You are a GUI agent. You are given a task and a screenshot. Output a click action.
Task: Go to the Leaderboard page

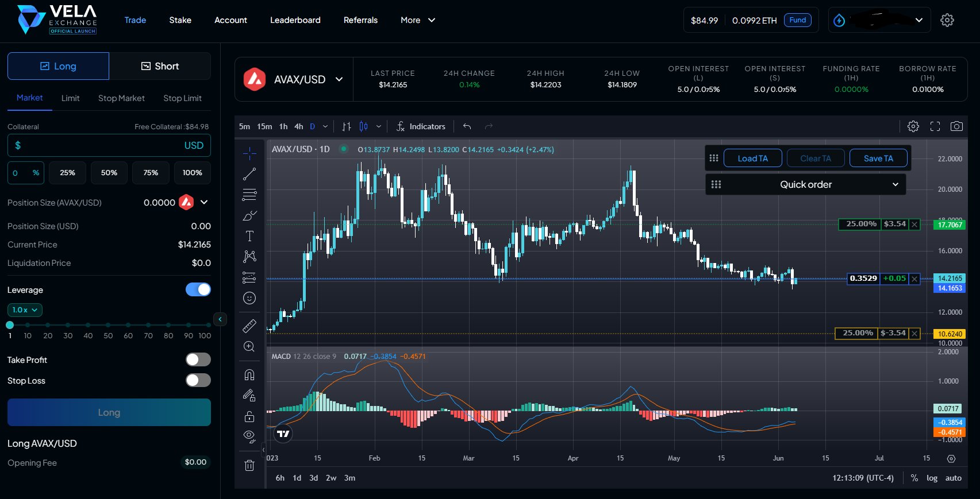click(x=295, y=20)
